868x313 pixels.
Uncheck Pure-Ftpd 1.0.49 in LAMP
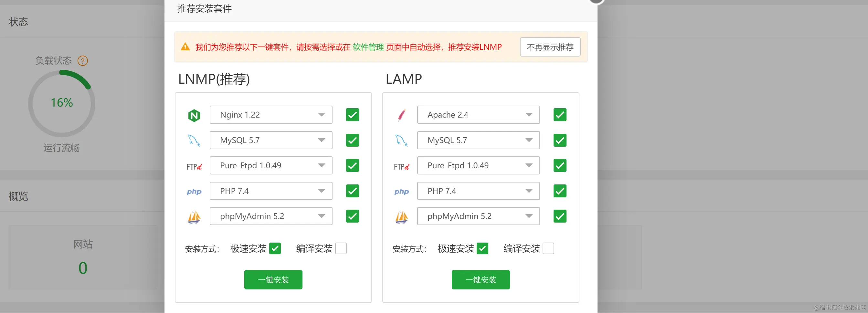(x=560, y=165)
